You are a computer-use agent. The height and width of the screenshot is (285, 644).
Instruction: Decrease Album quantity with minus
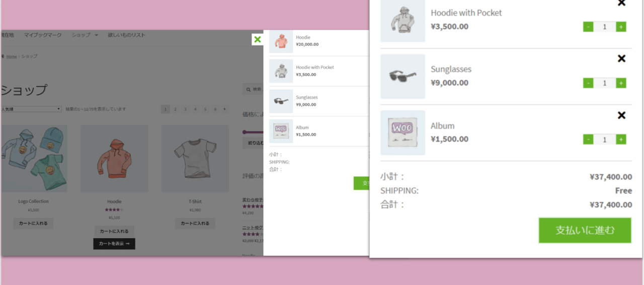[588, 139]
